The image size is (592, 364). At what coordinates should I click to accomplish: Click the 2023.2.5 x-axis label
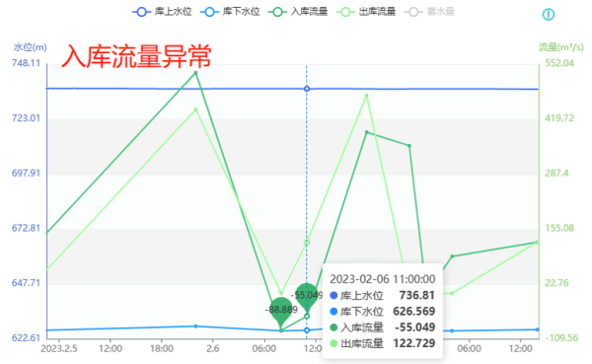coord(59,348)
